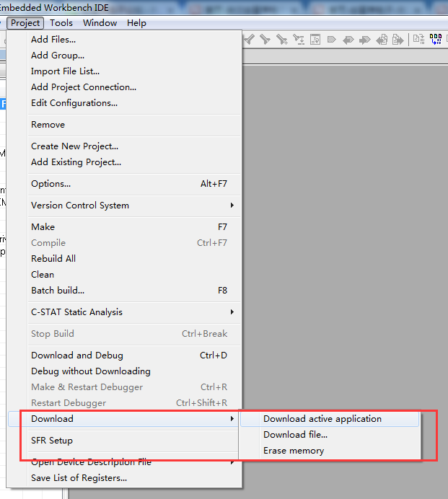Expand Version Control System submenu arrow

tap(232, 206)
